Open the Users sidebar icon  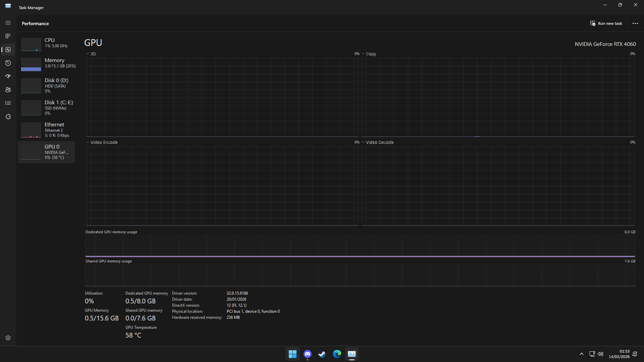[x=8, y=90]
